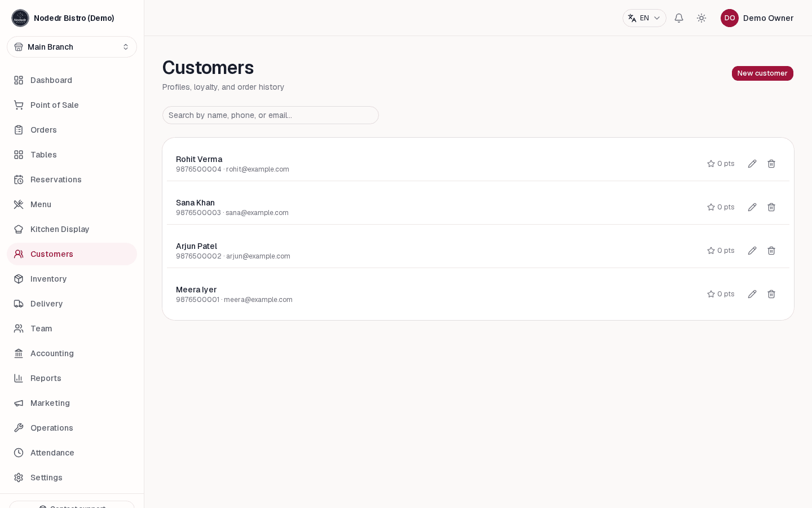Click the Nodedr Bistro logo
Image resolution: width=812 pixels, height=508 pixels.
click(x=20, y=18)
